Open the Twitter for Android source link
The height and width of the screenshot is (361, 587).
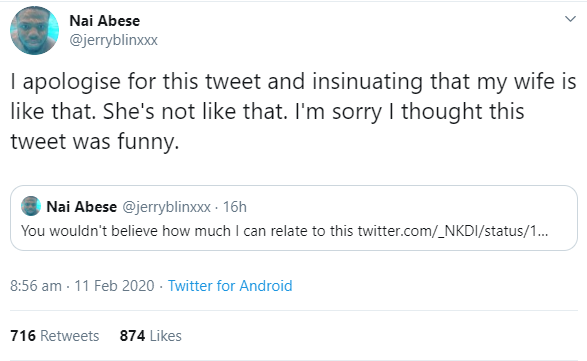pos(230,286)
